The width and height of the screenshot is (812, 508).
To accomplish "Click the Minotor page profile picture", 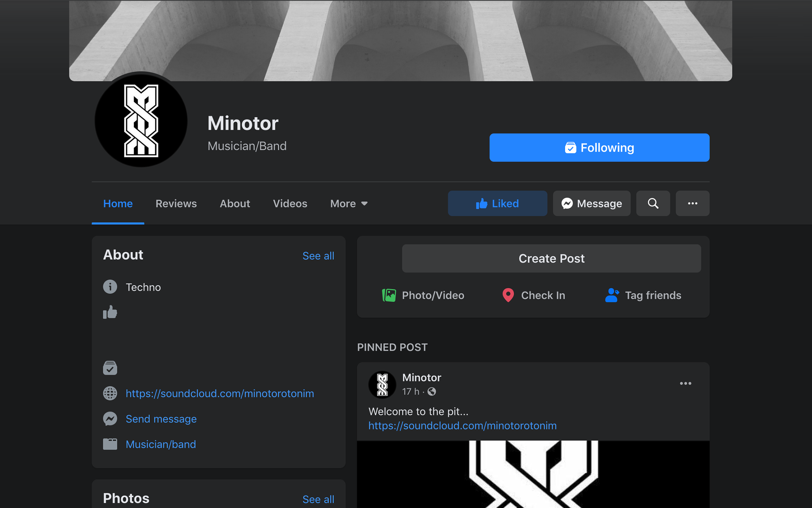I will pos(141,120).
